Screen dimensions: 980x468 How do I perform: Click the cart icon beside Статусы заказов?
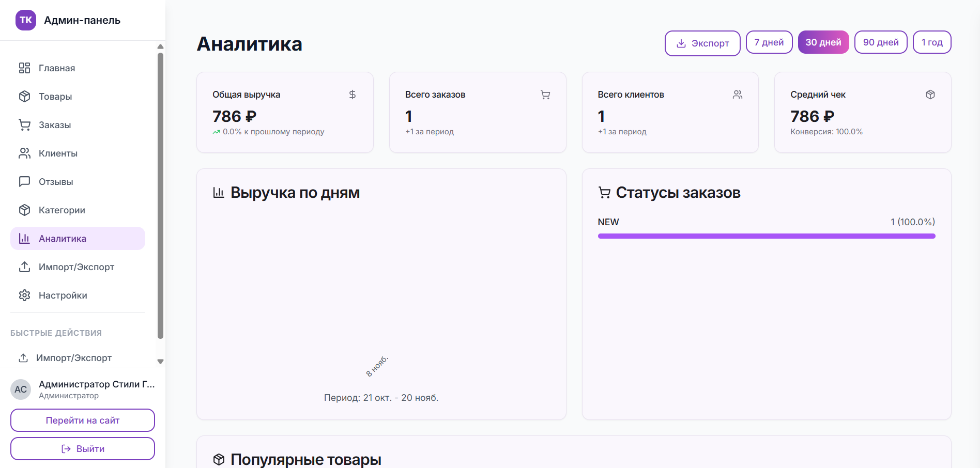[x=604, y=193]
